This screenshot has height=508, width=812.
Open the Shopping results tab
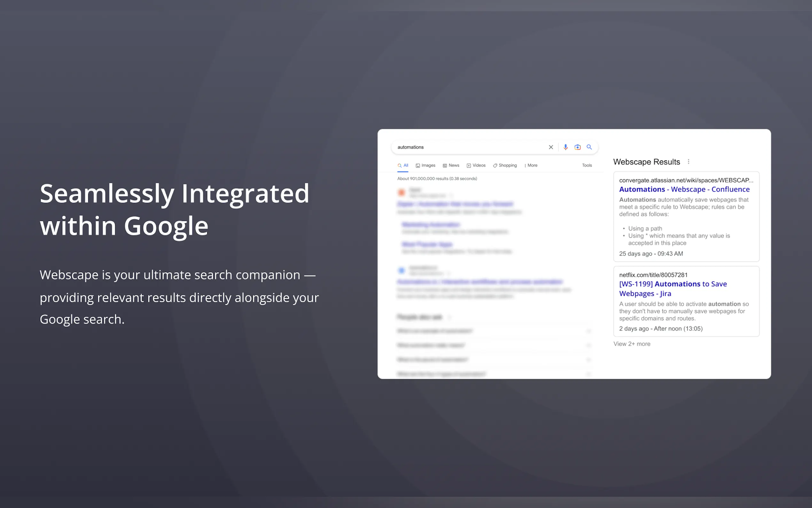[x=504, y=165]
